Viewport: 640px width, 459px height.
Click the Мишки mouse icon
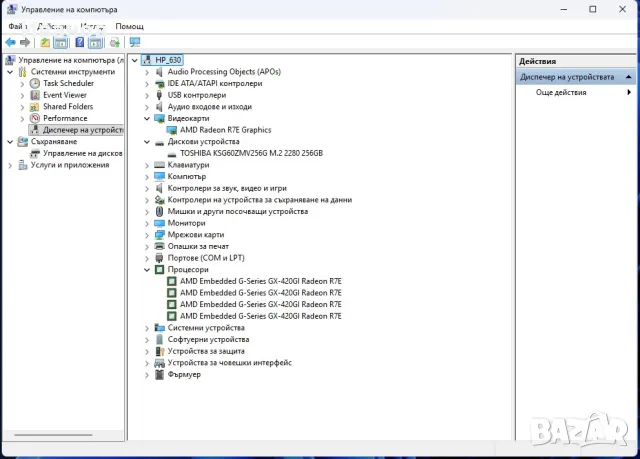159,211
